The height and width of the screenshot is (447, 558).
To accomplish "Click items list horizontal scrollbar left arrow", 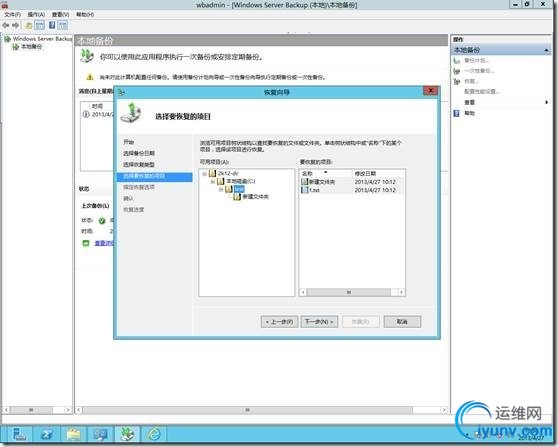I will pyautogui.click(x=303, y=292).
